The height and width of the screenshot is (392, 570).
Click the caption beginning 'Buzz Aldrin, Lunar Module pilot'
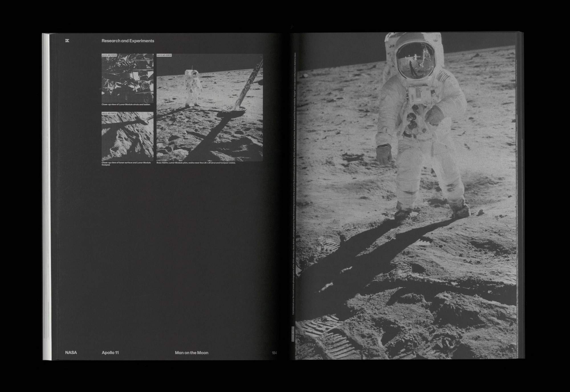coord(196,163)
